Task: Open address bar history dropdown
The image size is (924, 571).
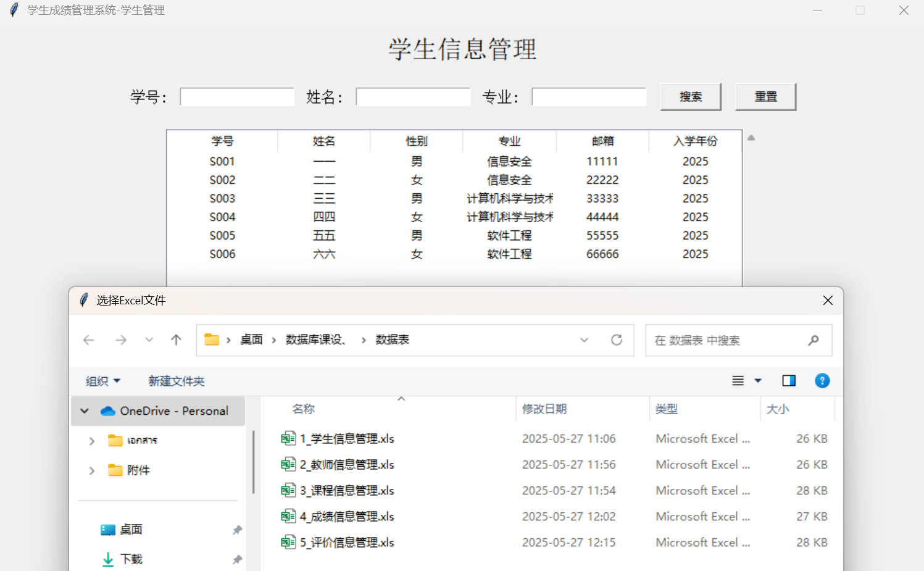Action: pos(584,340)
